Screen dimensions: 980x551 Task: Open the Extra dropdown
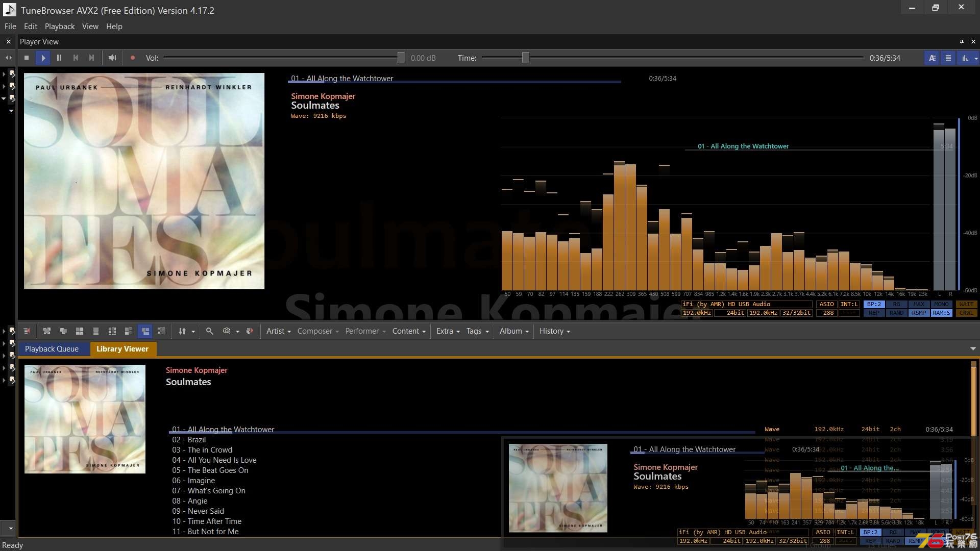point(448,331)
